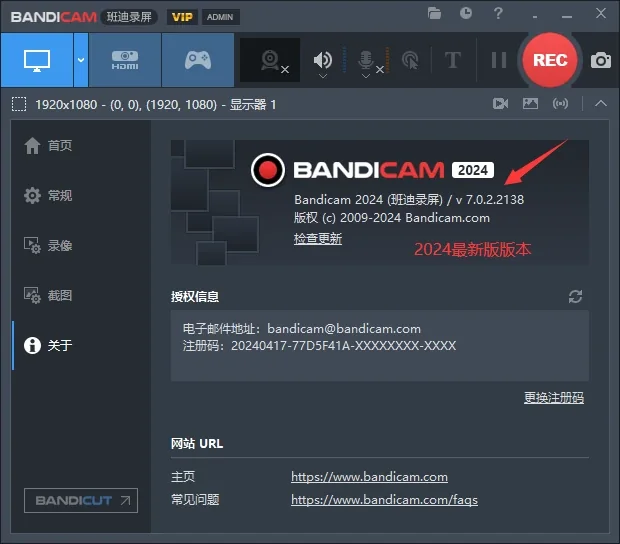Image resolution: width=620 pixels, height=544 pixels.
Task: Click the VIP badge in title bar
Action: pos(182,17)
